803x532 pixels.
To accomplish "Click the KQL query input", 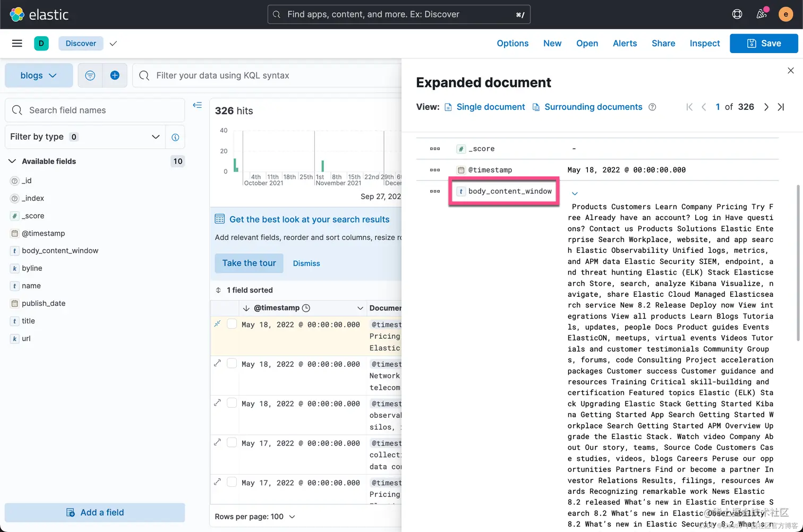I will tap(267, 75).
